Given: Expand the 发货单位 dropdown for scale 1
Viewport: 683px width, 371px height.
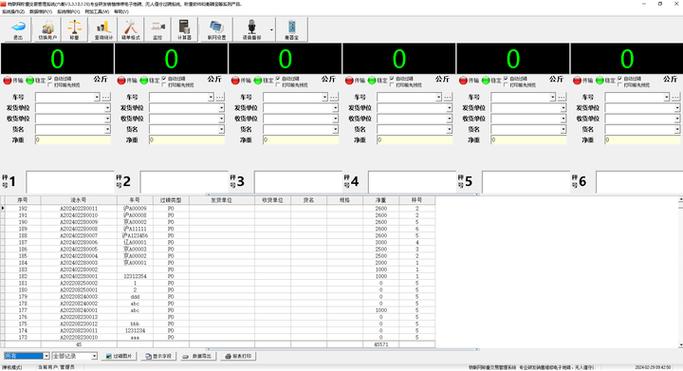Looking at the screenshot, I should coord(107,108).
